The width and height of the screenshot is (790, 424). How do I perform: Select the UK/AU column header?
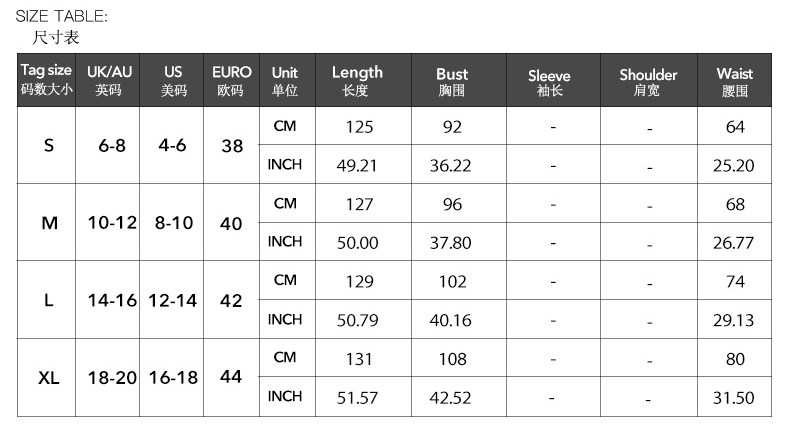(109, 81)
